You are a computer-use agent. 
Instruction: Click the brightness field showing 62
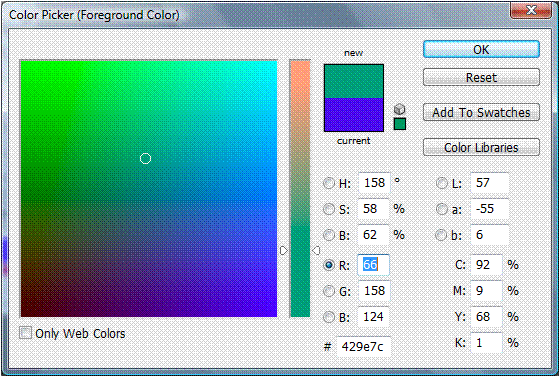(374, 235)
